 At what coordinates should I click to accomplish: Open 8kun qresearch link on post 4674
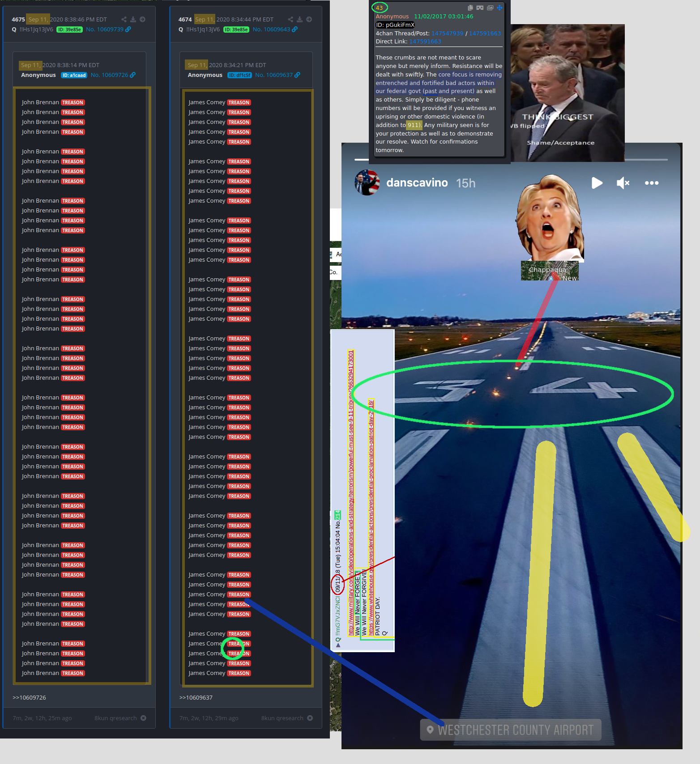pyautogui.click(x=282, y=718)
